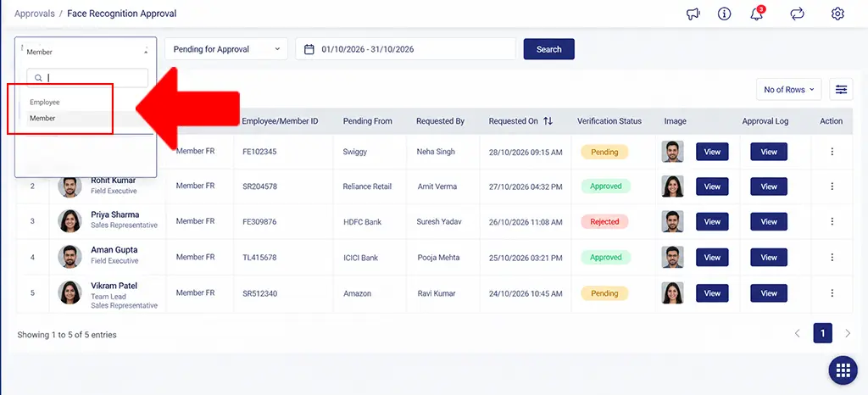Click Pending badge in Amazon row
Viewport: 868px width, 395px height.
[x=604, y=293]
